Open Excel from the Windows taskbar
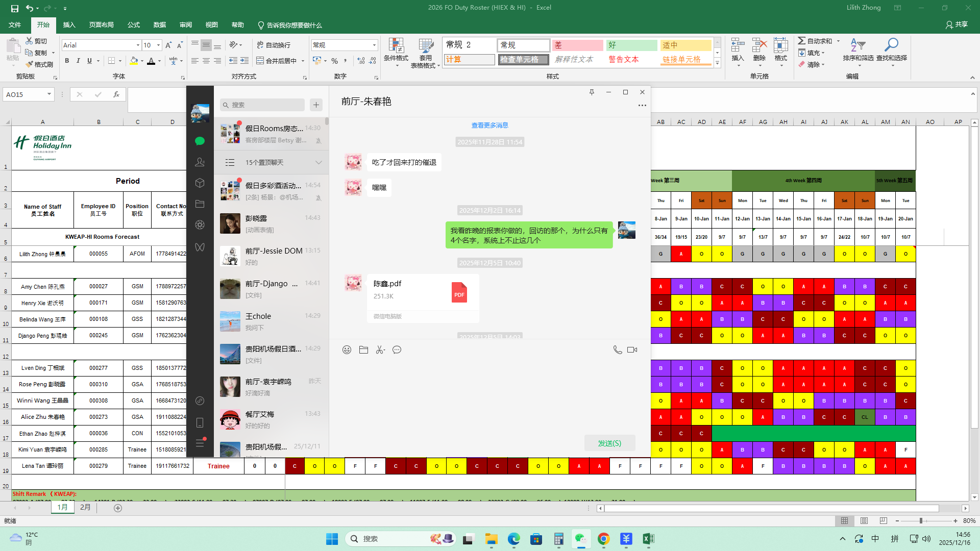The image size is (980, 551). 648,539
